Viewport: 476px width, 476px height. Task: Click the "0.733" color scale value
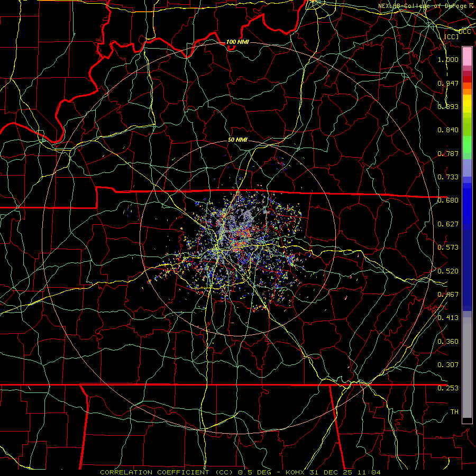click(448, 177)
